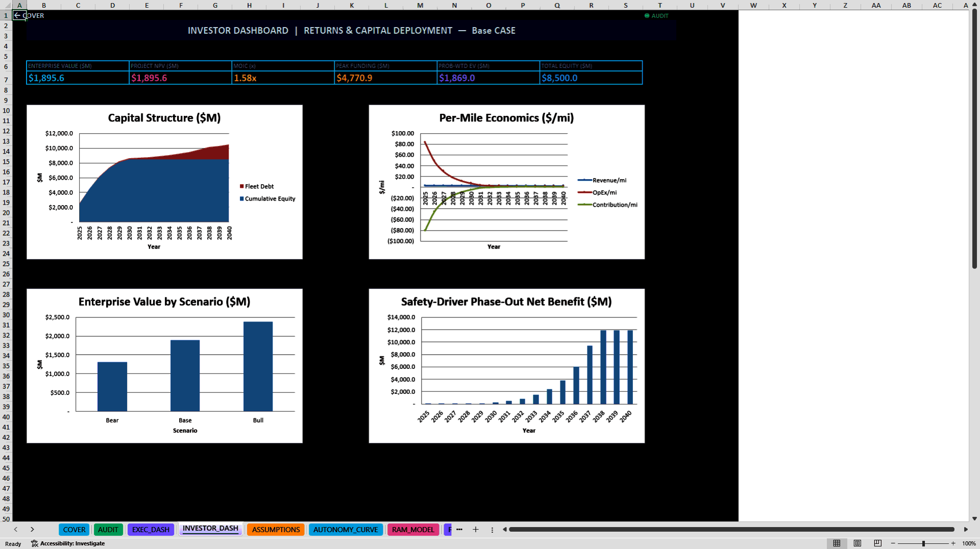
Task: Click the horizontal scrollbar left arrow
Action: [x=504, y=530]
